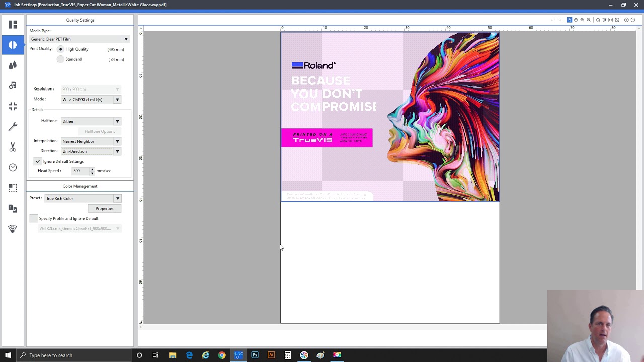Click the Quality Settings panel header

coord(80,20)
